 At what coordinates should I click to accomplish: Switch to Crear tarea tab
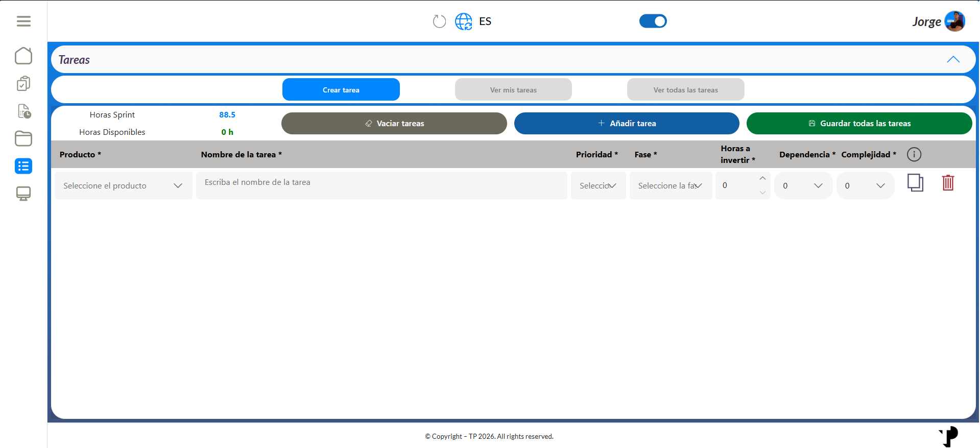pyautogui.click(x=341, y=90)
